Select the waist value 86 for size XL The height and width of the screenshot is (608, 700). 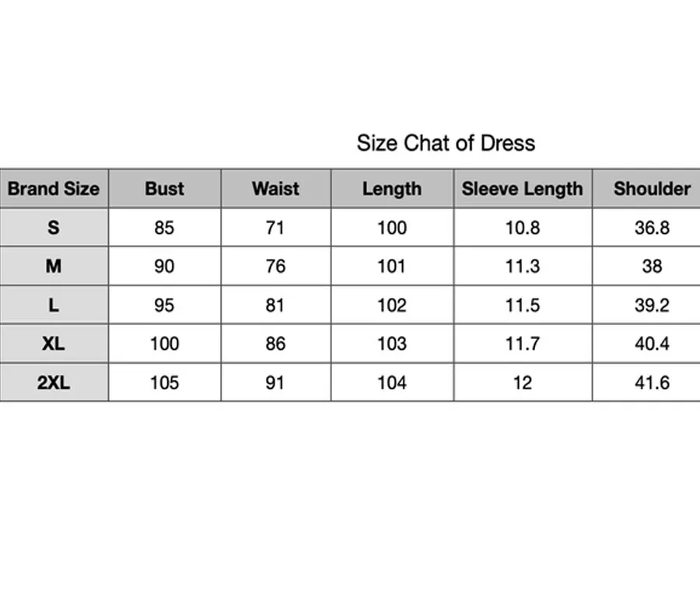click(275, 344)
